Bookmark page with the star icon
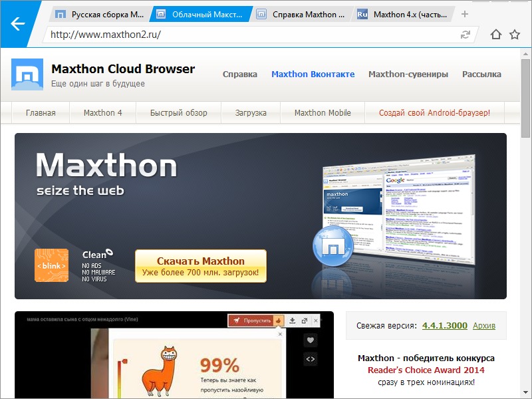 (x=514, y=35)
